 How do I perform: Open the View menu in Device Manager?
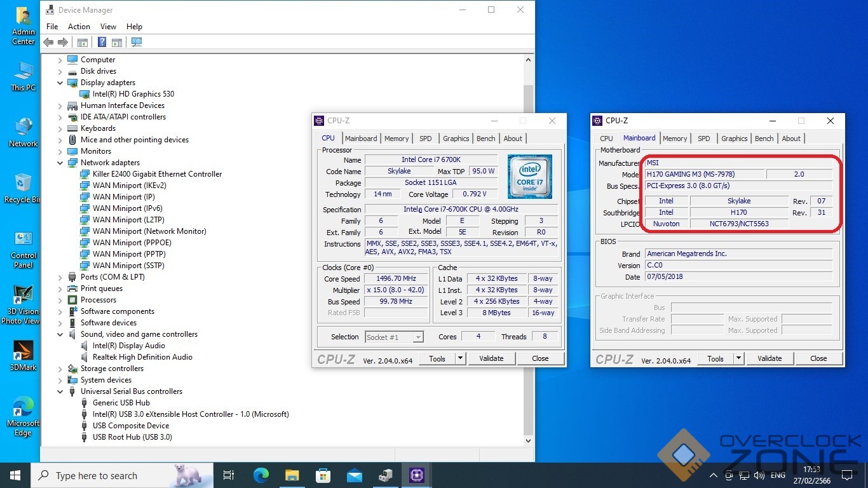108,27
